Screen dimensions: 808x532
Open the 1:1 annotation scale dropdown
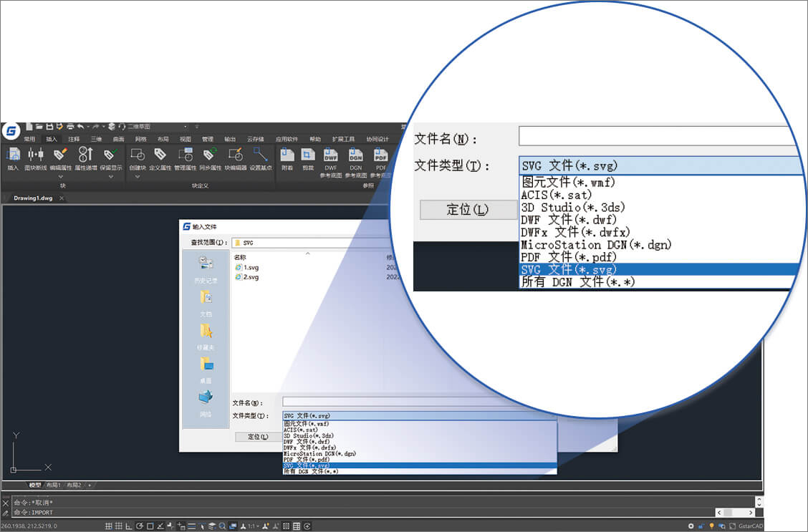253,526
